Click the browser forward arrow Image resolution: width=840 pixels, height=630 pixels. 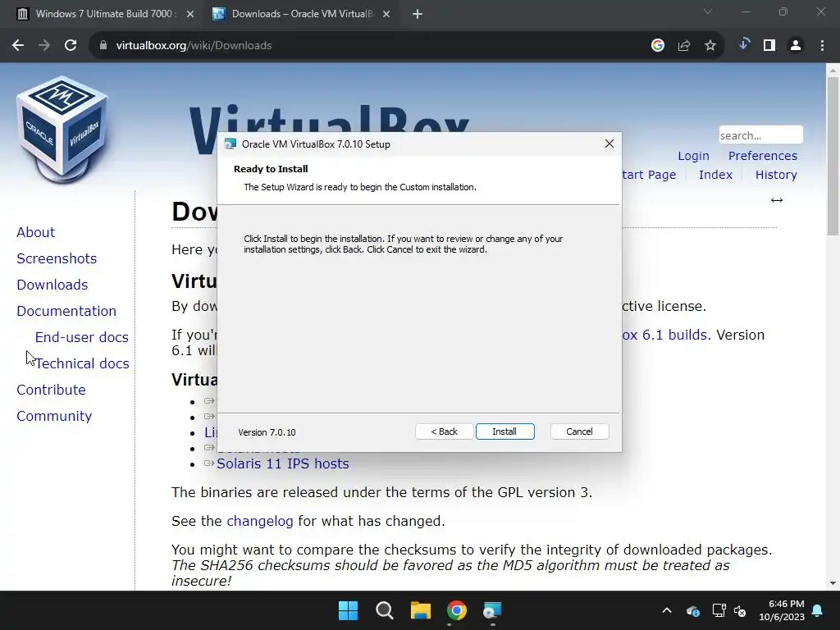44,46
